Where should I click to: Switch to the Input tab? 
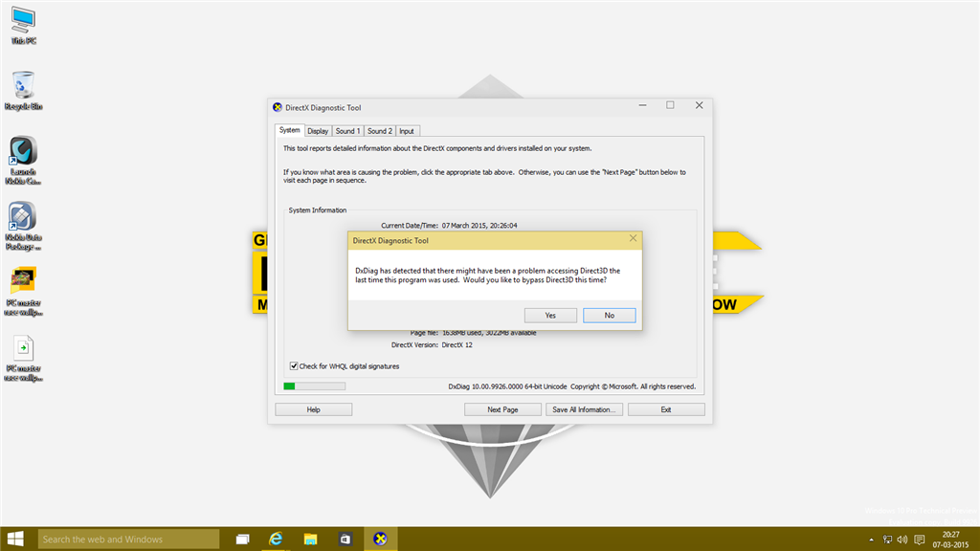tap(406, 131)
